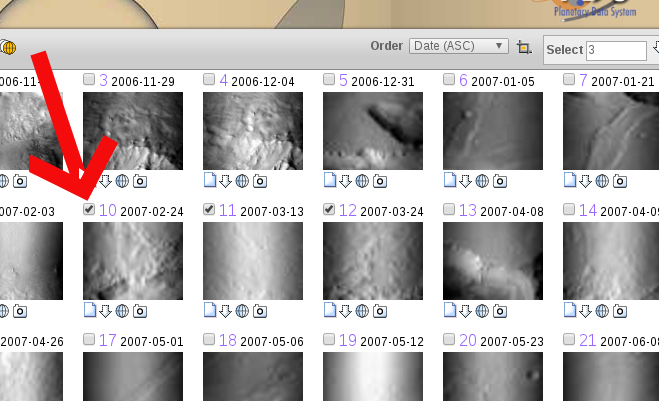Click the camera icon under image 14

(620, 311)
